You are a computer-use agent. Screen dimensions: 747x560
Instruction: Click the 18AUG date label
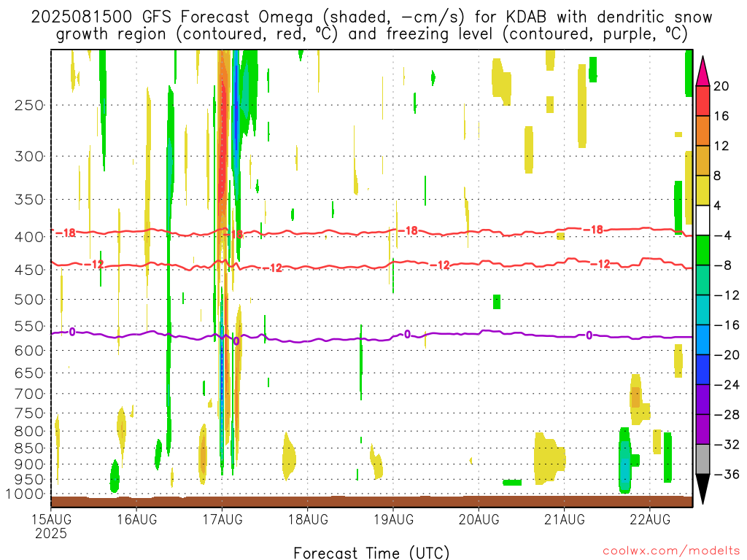point(308,519)
